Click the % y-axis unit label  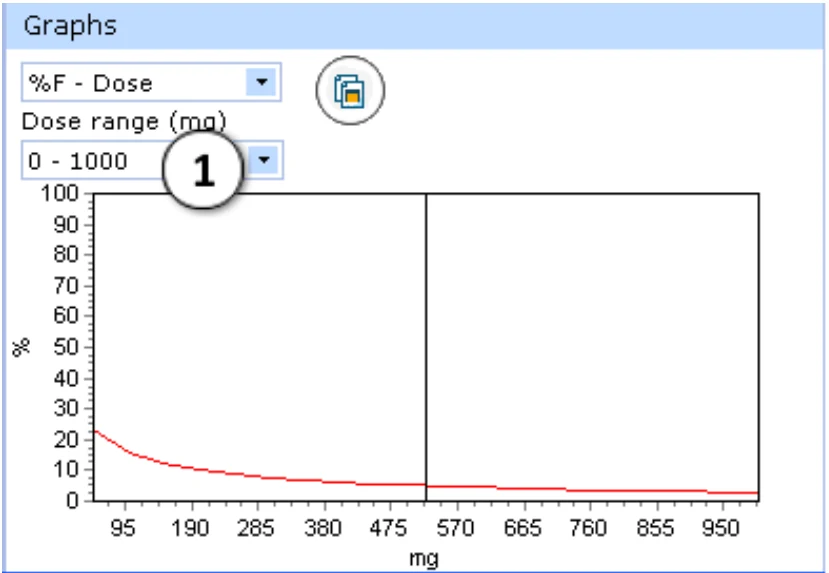point(21,347)
